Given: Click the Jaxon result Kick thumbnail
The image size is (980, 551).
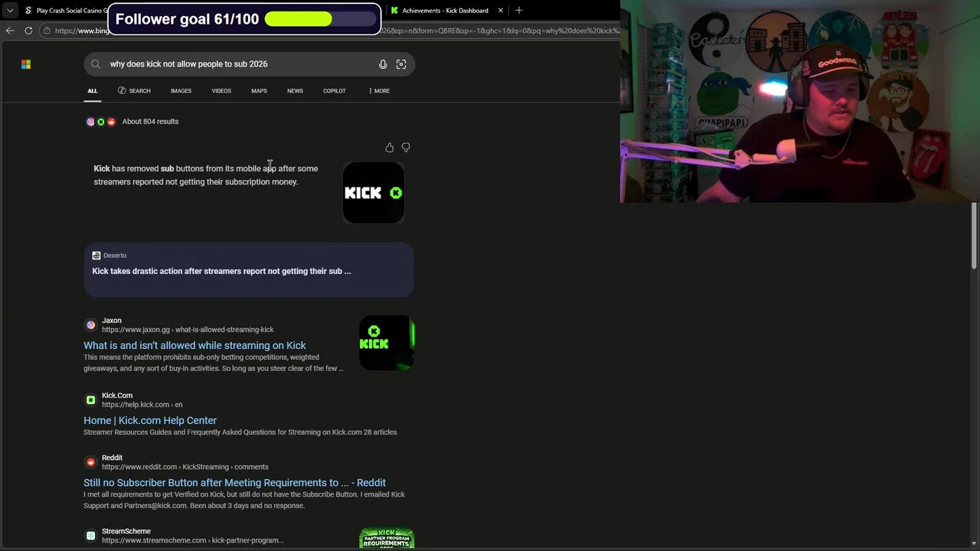Looking at the screenshot, I should pyautogui.click(x=387, y=343).
